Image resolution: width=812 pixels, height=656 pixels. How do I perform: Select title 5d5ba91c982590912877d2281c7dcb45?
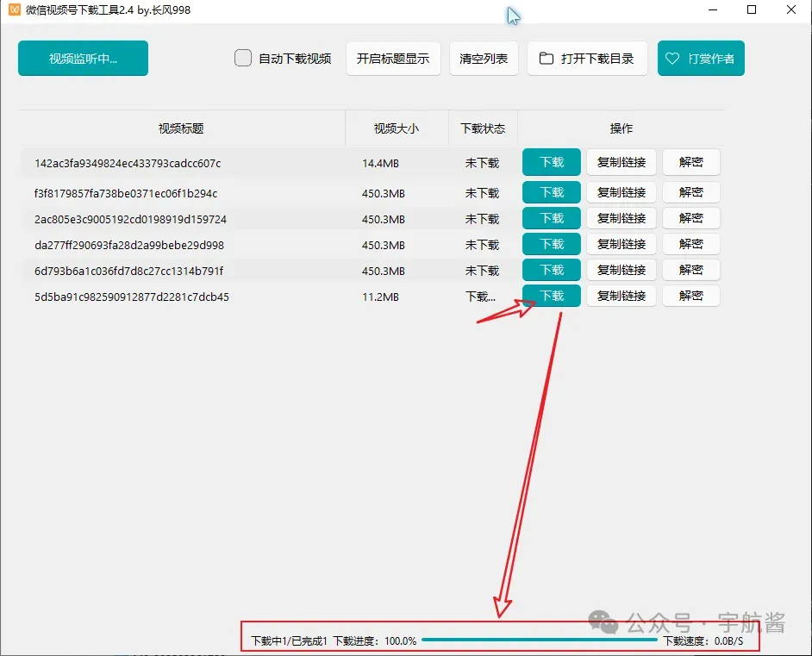[132, 297]
